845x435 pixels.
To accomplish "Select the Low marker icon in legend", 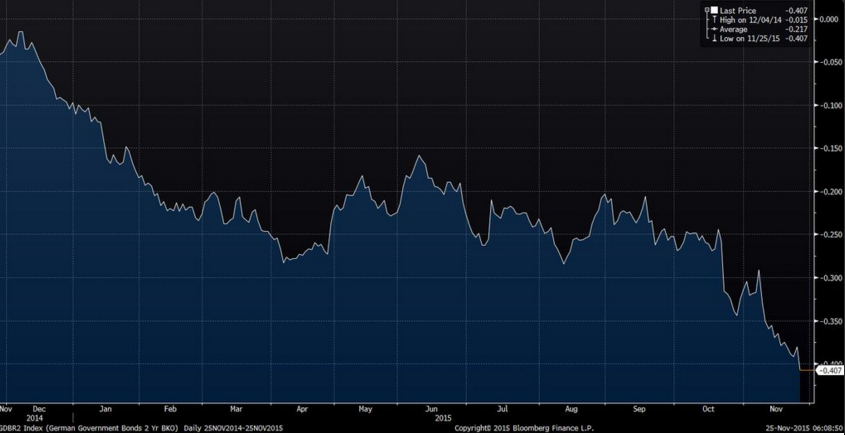I will coord(715,38).
